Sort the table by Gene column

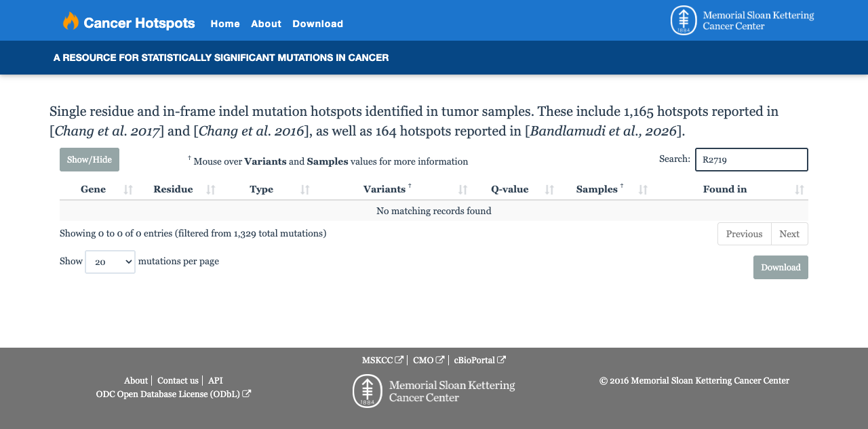(x=97, y=190)
